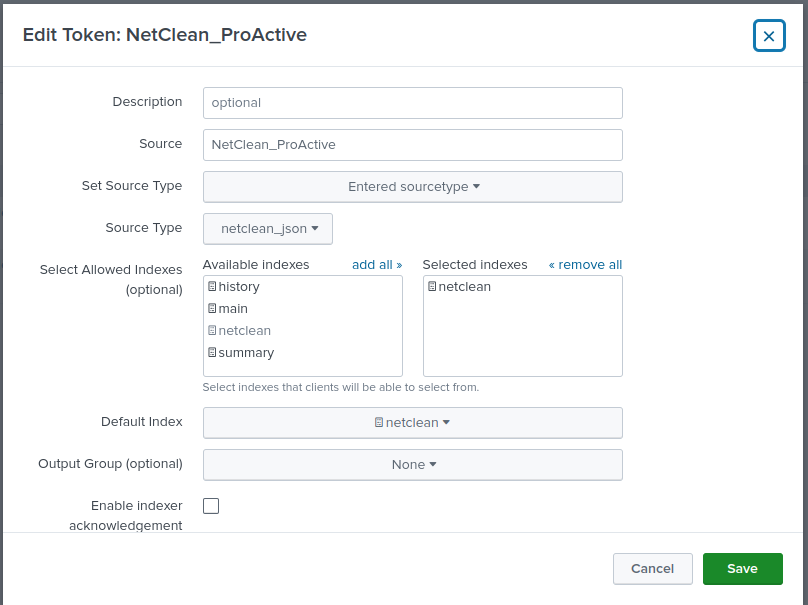Click the main index icon
Viewport: 808px width, 605px height.
(212, 308)
